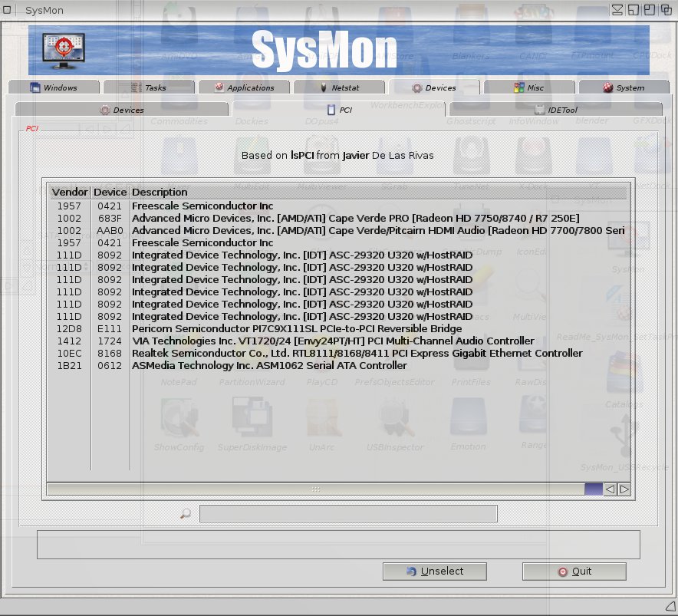
Task: Select the ASMedia ASM1062 Serial ATA row
Action: (x=338, y=365)
